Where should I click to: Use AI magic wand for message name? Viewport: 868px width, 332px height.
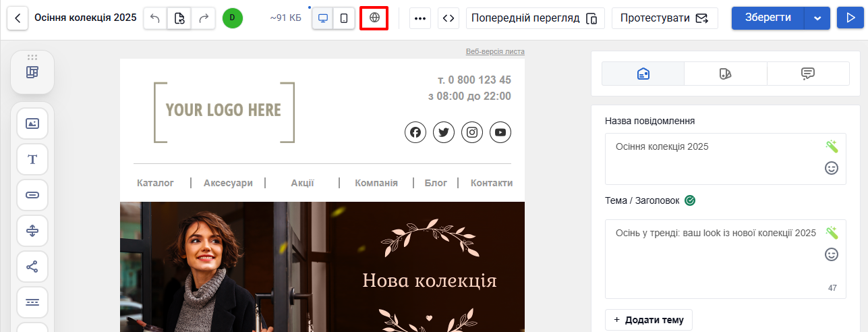(x=832, y=146)
